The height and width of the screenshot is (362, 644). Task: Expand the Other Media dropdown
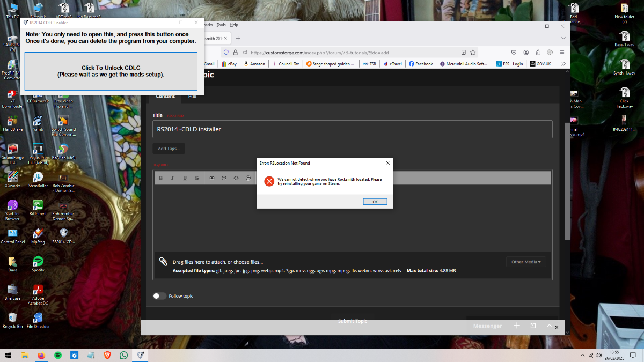click(x=525, y=262)
